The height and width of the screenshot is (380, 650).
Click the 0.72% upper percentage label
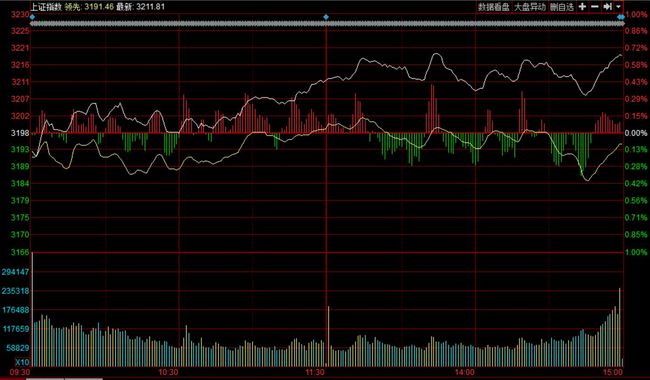[636, 48]
